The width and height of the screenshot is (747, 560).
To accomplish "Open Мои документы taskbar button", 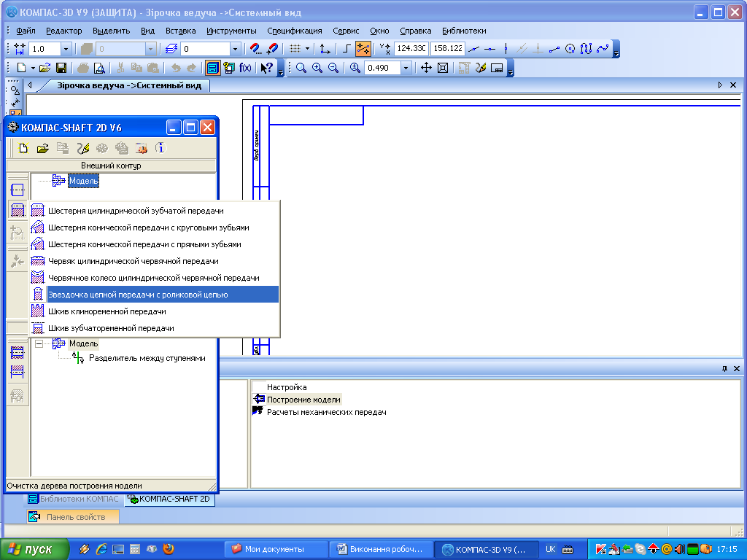I will pos(275,550).
